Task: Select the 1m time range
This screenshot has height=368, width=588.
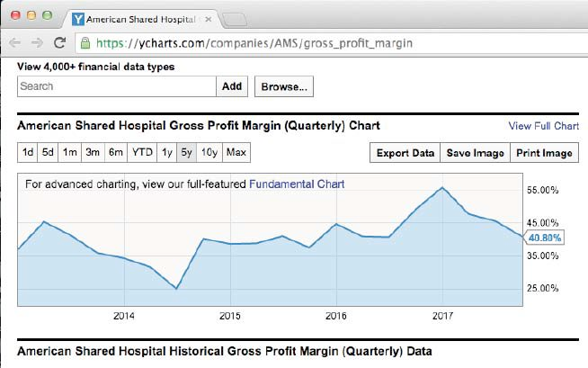Action: 70,152
